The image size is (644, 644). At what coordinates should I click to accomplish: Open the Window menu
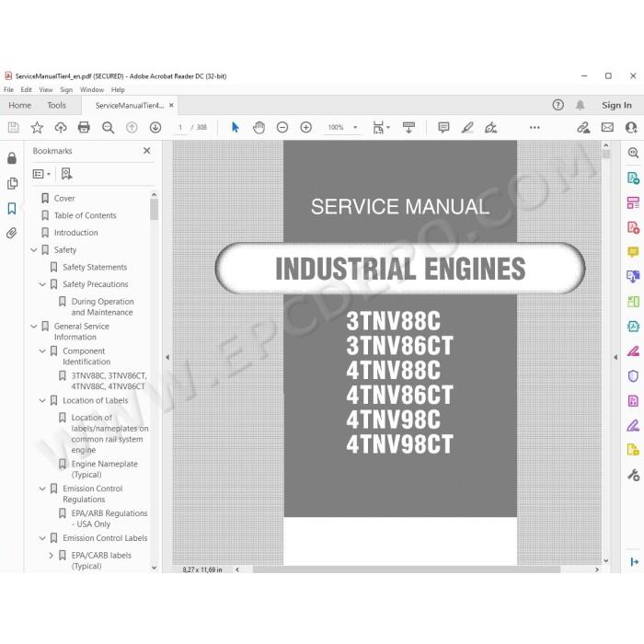92,89
